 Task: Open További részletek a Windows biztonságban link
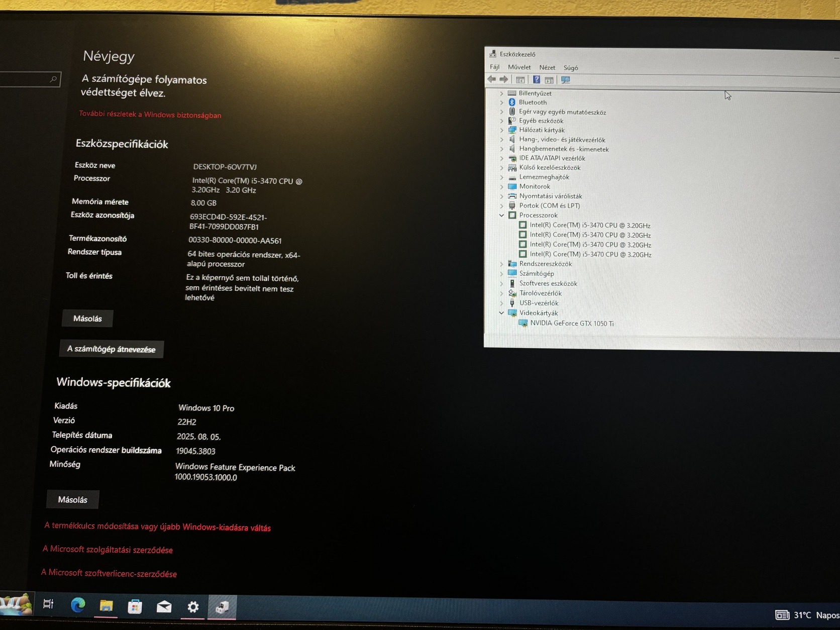[x=150, y=115]
